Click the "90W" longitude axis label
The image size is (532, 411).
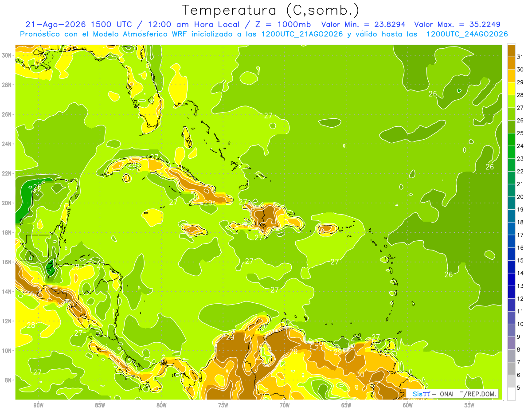(38, 405)
